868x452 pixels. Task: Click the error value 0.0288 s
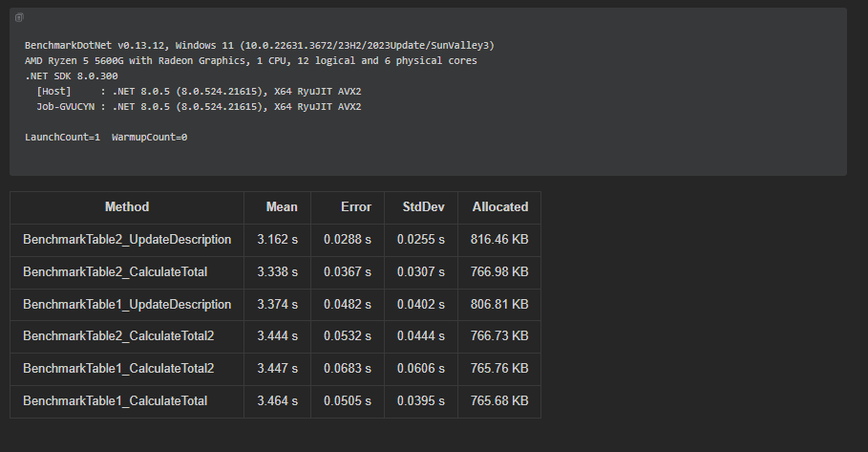(348, 240)
